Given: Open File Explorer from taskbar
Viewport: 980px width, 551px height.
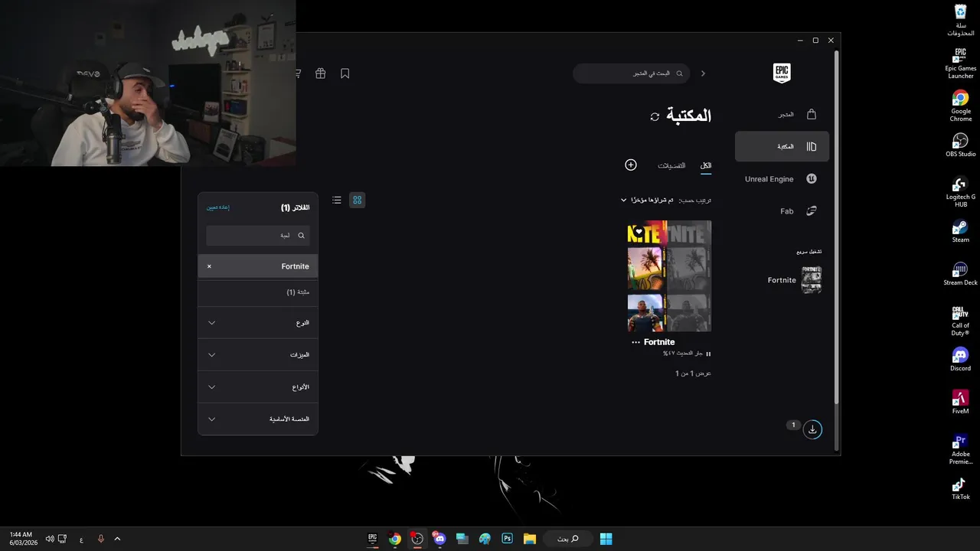Looking at the screenshot, I should tap(529, 539).
